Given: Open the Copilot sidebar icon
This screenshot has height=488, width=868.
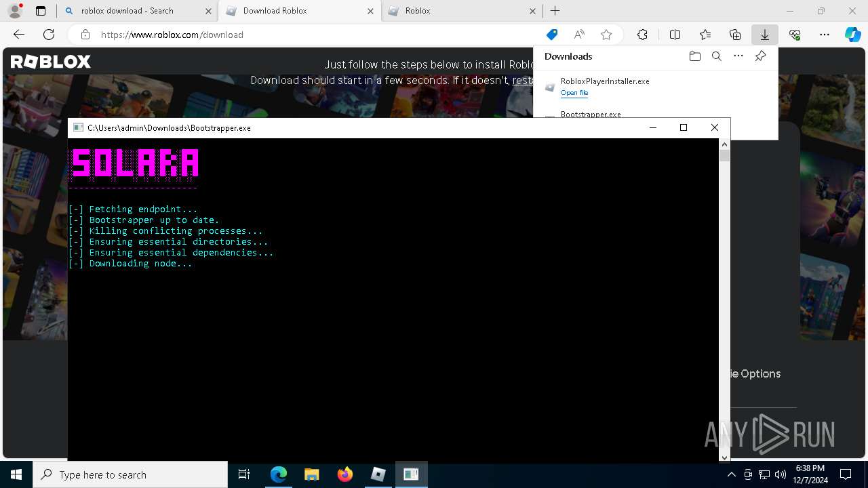Looking at the screenshot, I should click(853, 35).
